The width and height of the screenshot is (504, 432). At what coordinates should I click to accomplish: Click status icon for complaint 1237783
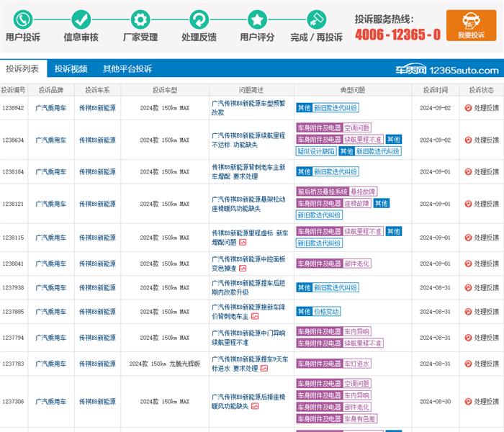pyautogui.click(x=468, y=364)
